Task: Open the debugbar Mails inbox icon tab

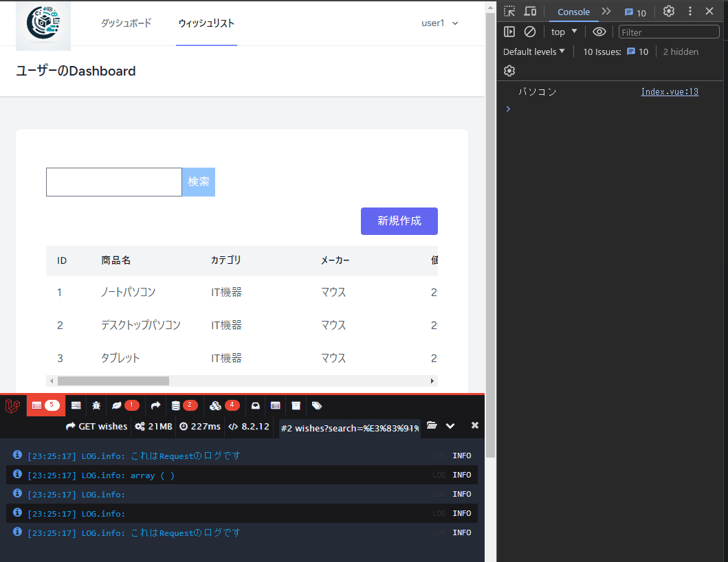Action: click(255, 405)
